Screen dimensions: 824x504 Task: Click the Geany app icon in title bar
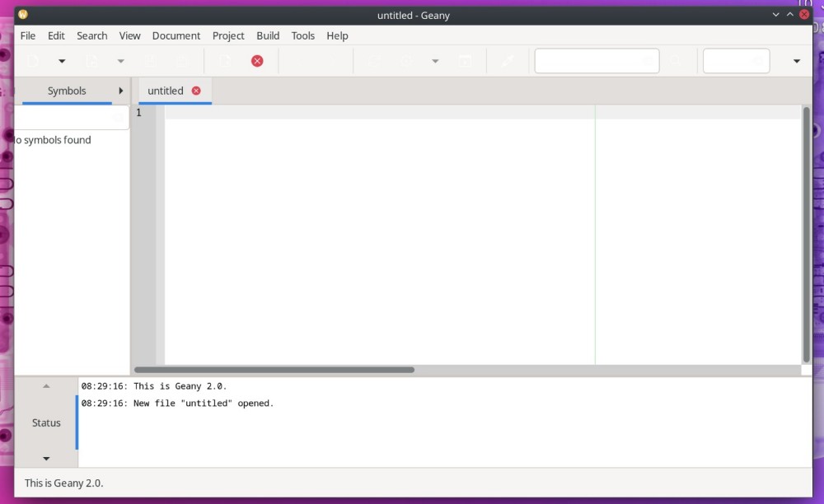tap(22, 14)
